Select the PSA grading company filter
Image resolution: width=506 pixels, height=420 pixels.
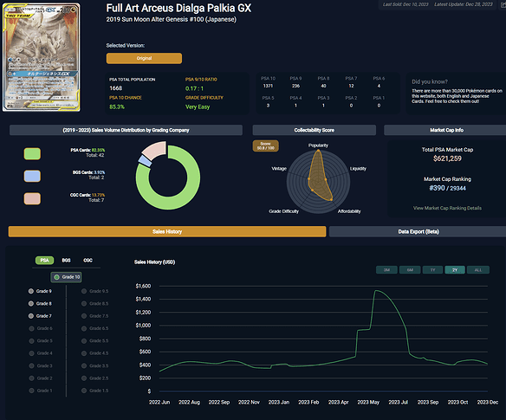44,261
